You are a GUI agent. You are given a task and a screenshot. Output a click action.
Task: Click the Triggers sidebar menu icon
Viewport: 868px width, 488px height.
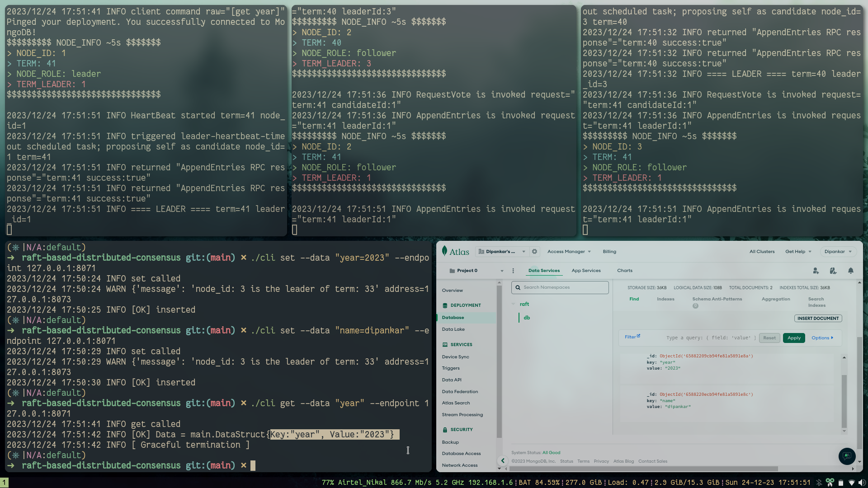coord(450,368)
